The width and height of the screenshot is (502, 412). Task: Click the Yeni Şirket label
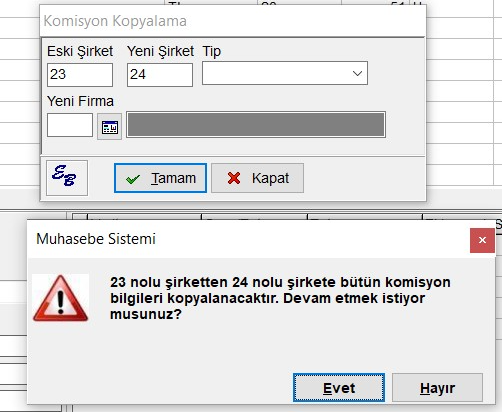click(160, 51)
